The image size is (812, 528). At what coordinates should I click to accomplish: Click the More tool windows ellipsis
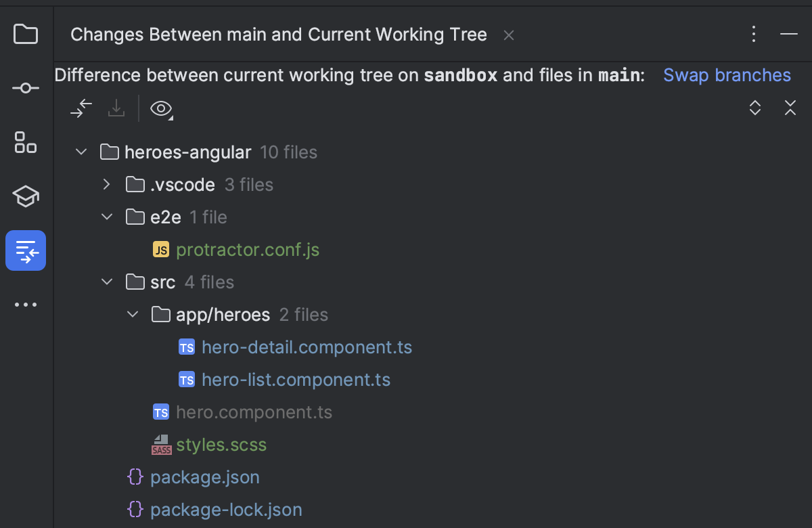click(25, 304)
